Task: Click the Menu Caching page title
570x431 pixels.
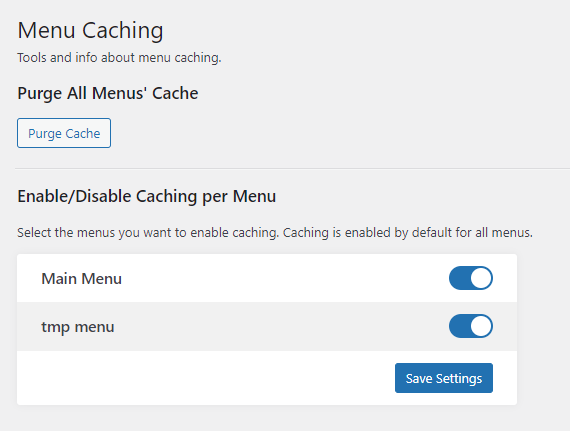Action: (x=90, y=30)
